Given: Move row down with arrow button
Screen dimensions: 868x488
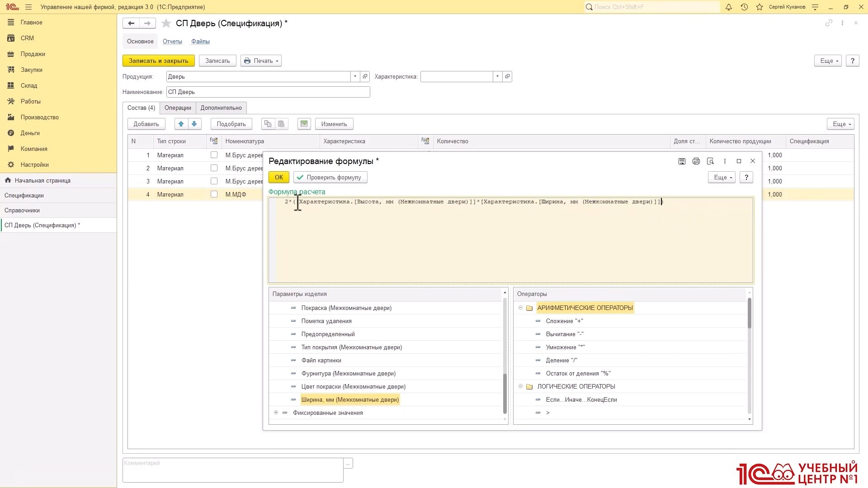Looking at the screenshot, I should click(194, 124).
